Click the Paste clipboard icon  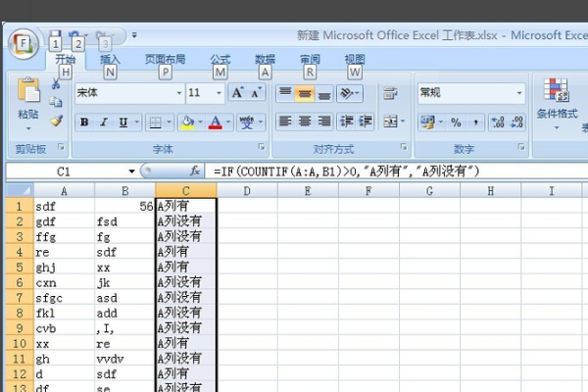(28, 90)
